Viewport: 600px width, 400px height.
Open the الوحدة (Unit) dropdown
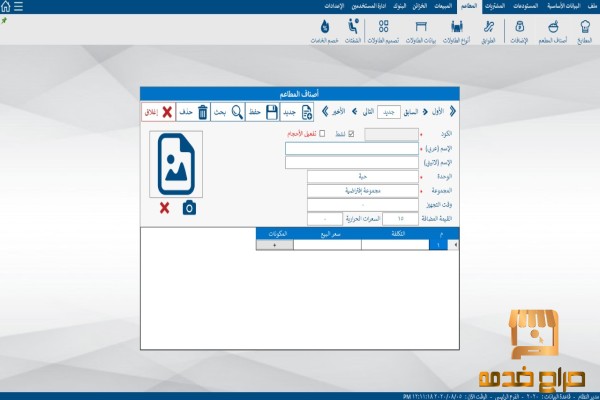coord(362,176)
